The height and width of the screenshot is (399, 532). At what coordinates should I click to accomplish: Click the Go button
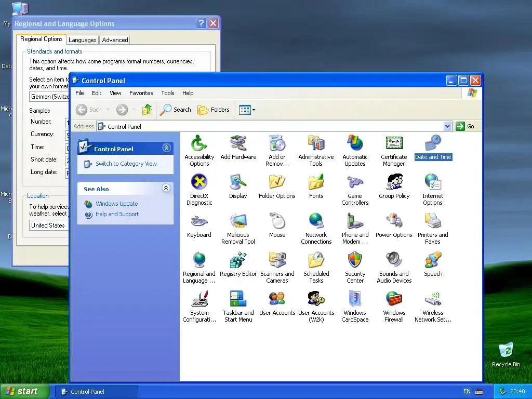pos(465,126)
